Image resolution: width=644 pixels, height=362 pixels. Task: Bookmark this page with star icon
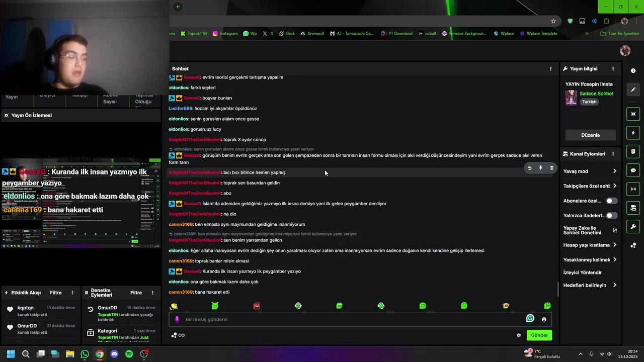(x=553, y=21)
